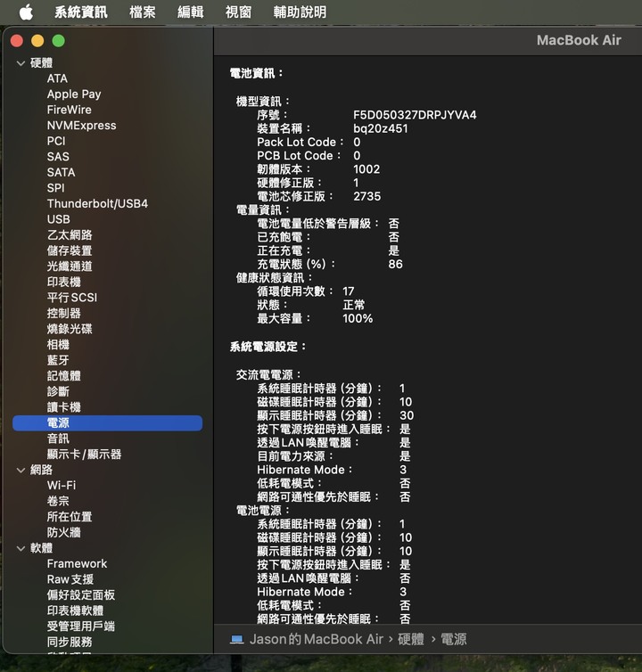The width and height of the screenshot is (642, 672).
Task: Select ATA in the hardware list
Action: [57, 78]
